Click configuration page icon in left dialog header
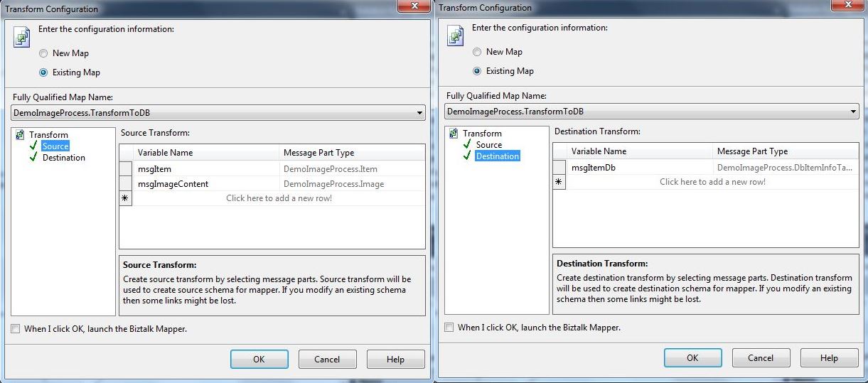Screen dimensions: 868x383 pos(21,37)
